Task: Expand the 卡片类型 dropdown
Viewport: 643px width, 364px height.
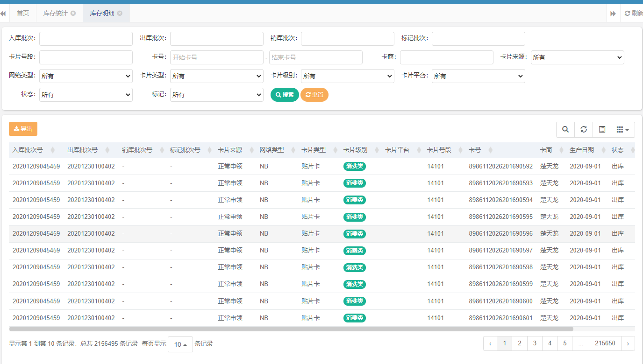Action: coord(217,76)
